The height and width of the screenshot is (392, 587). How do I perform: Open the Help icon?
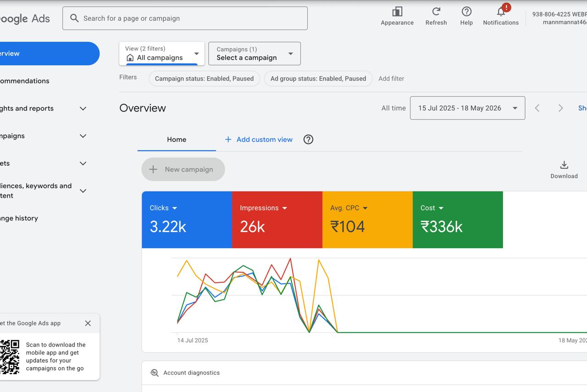click(x=466, y=11)
